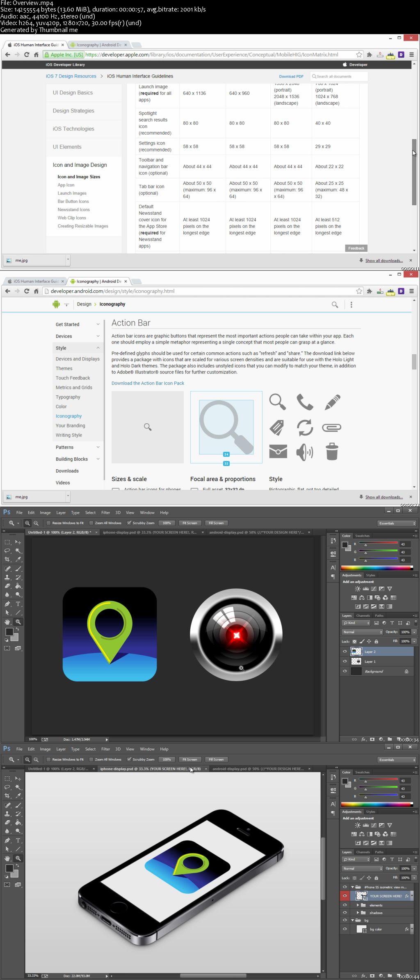Open Essentials workspace dropdown in the Untitled-1 Photoshop window

[397, 523]
